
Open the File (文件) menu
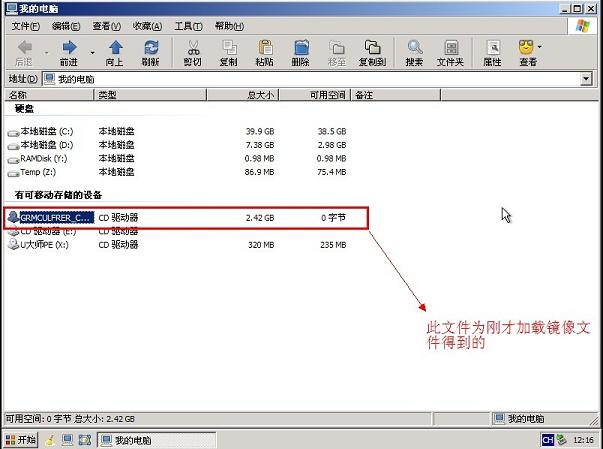click(25, 25)
